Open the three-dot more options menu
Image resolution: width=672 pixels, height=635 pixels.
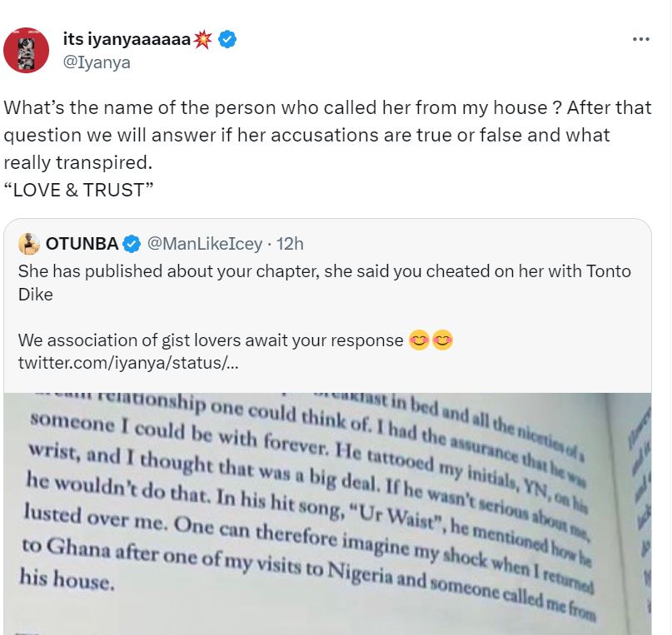click(640, 39)
